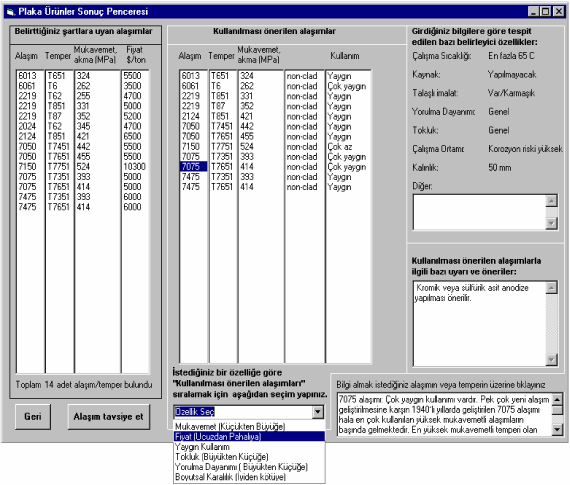Click the Geri button
The width and height of the screenshot is (570, 485).
click(x=33, y=417)
